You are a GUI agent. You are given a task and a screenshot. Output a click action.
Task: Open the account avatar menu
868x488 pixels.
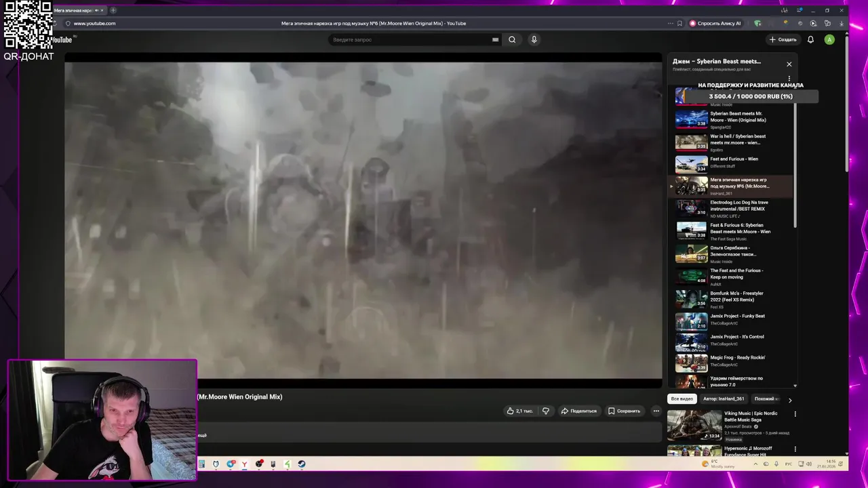[829, 39]
